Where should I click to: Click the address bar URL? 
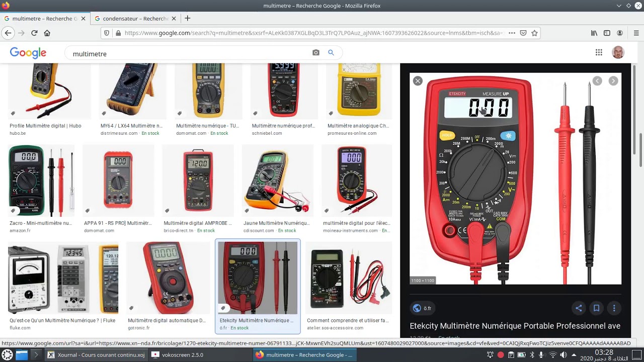point(313,33)
